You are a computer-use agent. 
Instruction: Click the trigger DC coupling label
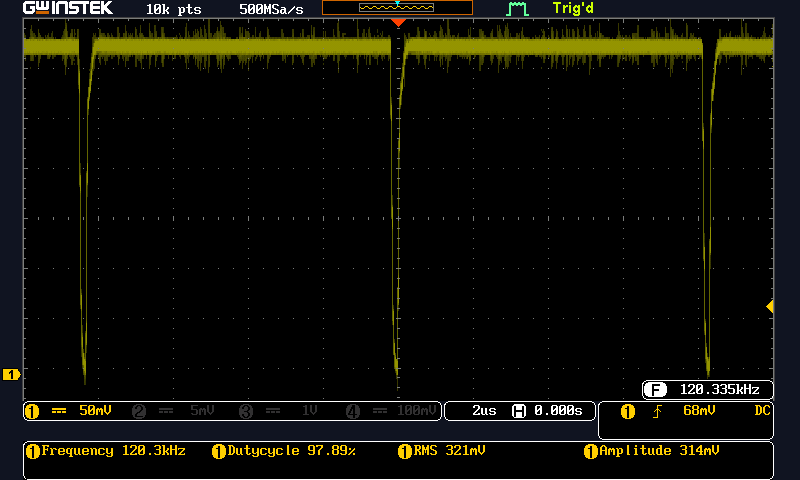tap(762, 411)
